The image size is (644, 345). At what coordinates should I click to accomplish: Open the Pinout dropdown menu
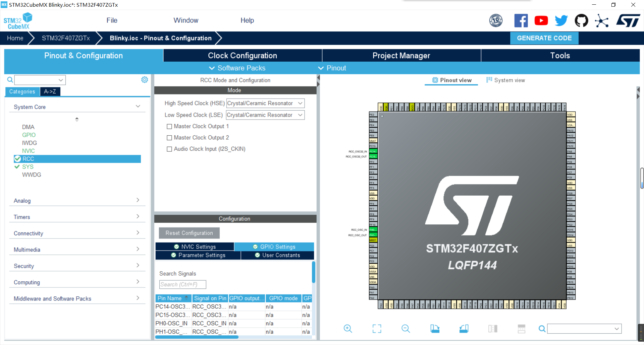pos(332,68)
